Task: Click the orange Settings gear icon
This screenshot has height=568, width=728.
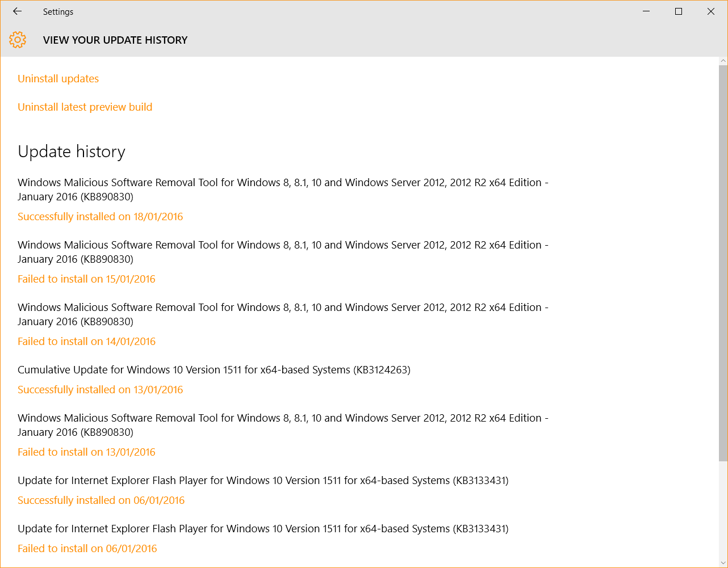Action: click(x=18, y=40)
